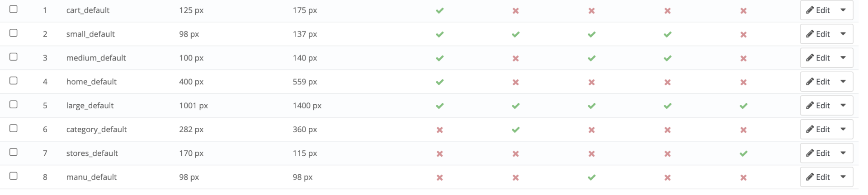This screenshot has width=868, height=195.
Task: Edit the category_default image type
Action: coord(818,129)
